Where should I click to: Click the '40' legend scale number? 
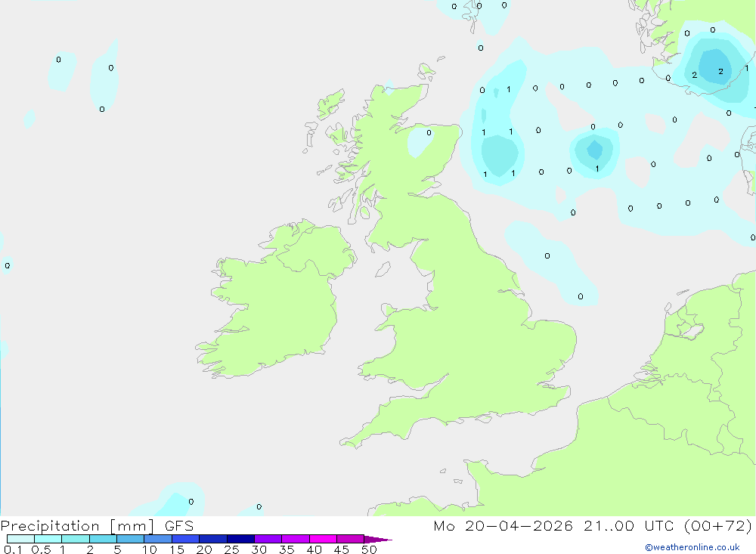click(314, 549)
